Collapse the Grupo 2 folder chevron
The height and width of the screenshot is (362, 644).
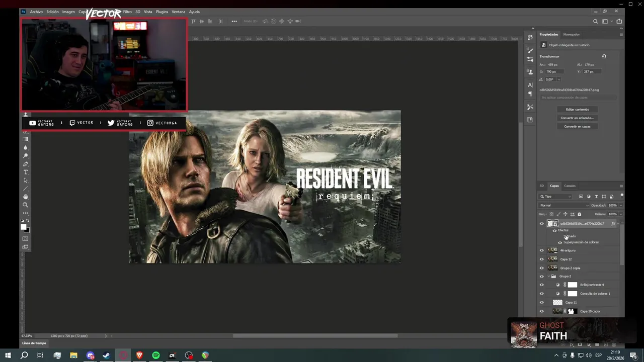pos(548,276)
